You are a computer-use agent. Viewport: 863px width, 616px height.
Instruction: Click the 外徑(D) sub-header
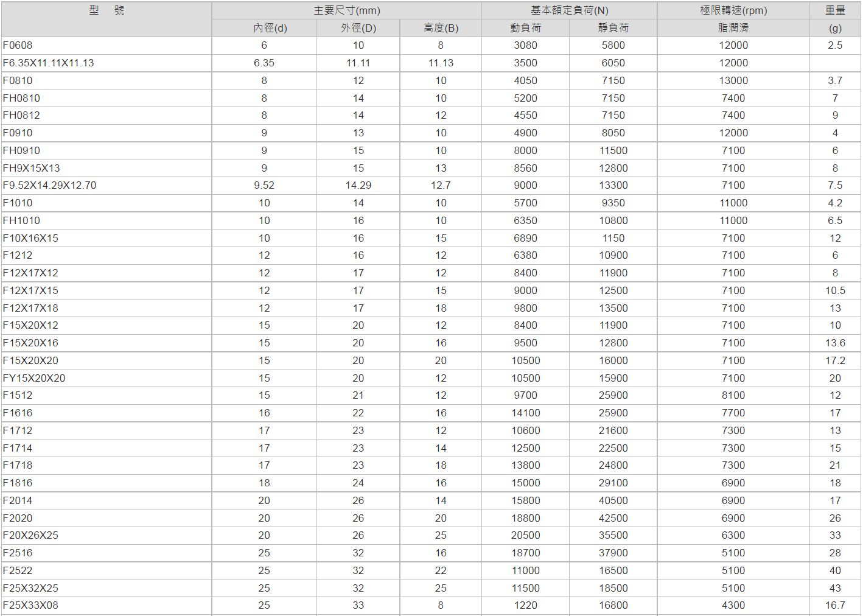[x=358, y=28]
